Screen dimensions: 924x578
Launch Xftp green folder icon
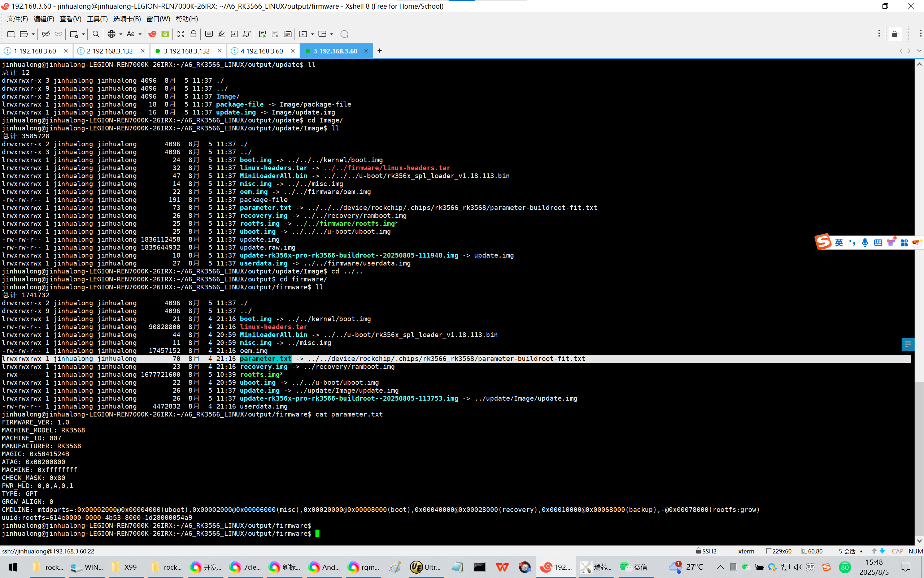point(165,34)
